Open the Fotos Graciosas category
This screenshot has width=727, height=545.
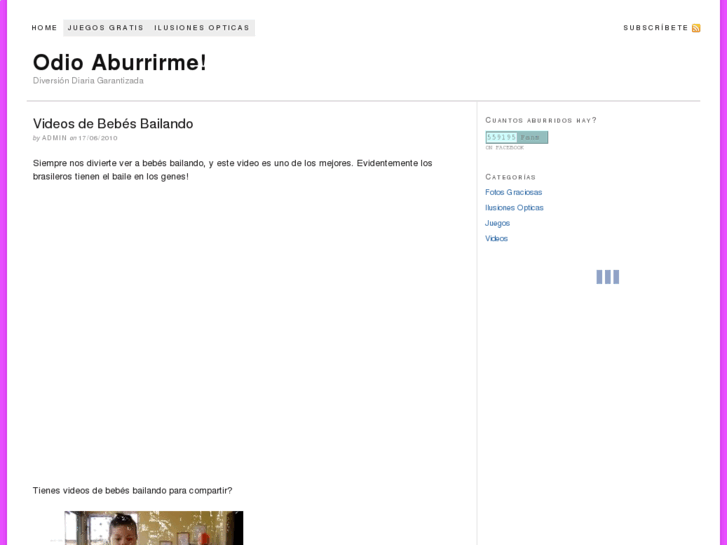point(513,192)
